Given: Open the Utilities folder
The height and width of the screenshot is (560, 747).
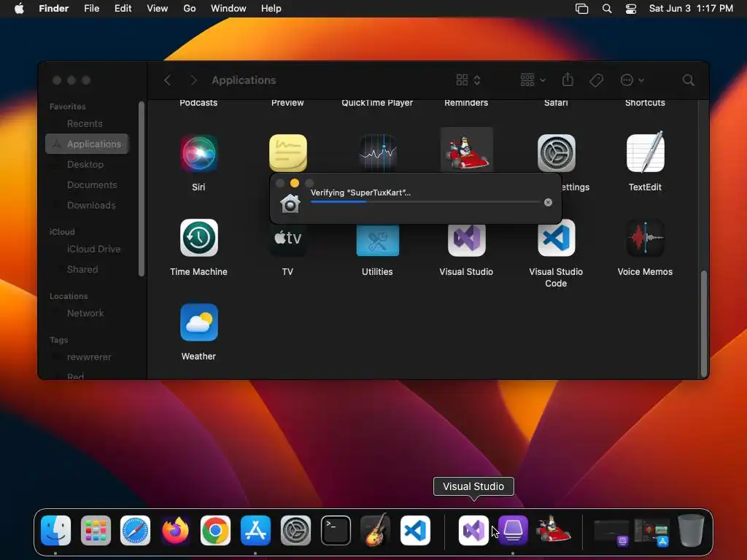Looking at the screenshot, I should 377,241.
